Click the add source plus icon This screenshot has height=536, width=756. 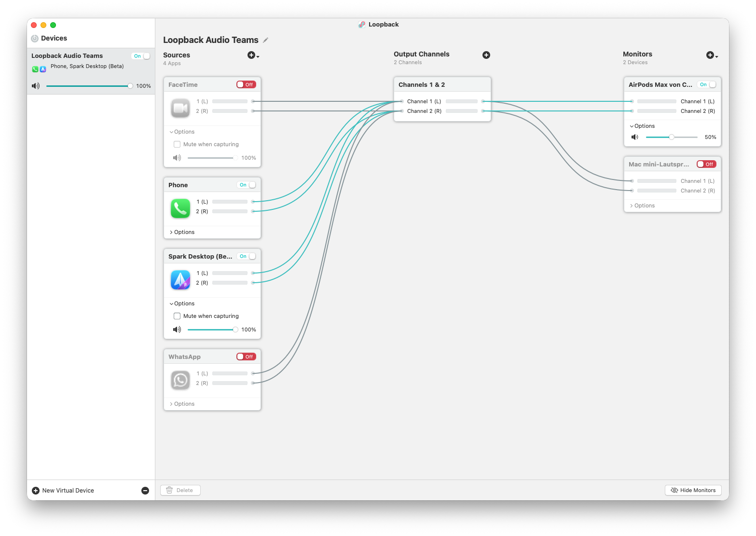pos(251,55)
